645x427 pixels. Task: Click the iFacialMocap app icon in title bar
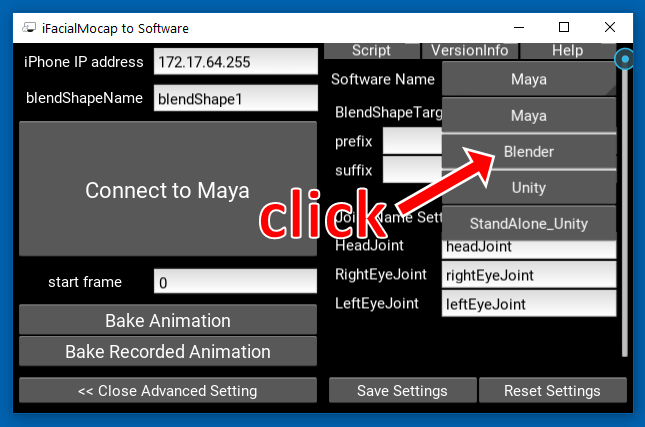29,28
